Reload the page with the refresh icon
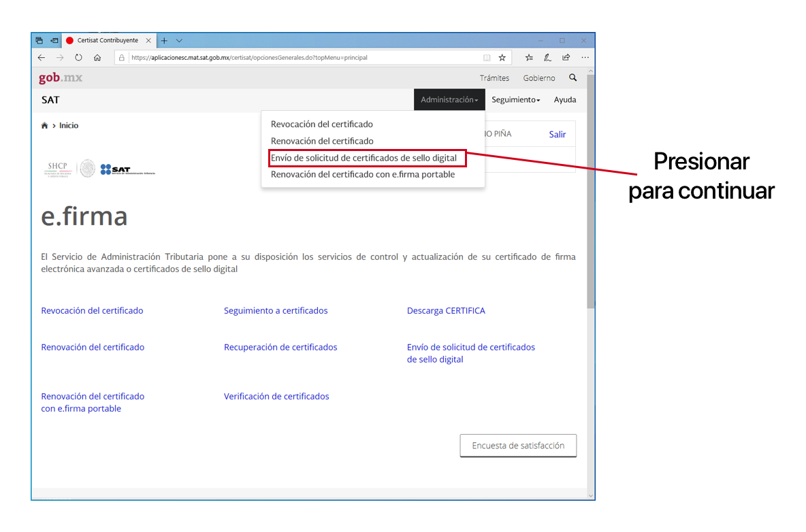Viewport: 806px width, 532px height. click(x=78, y=58)
